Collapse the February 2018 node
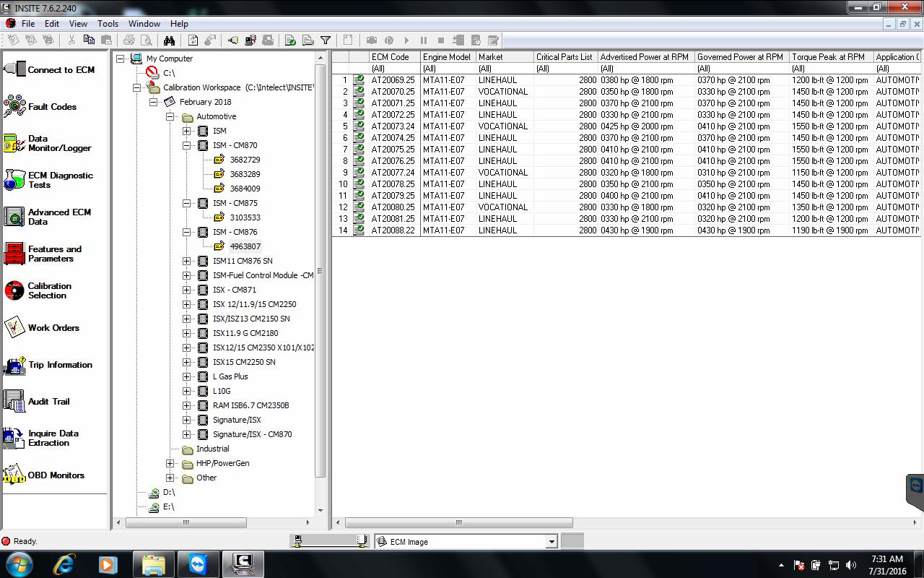The width and height of the screenshot is (924, 578). [153, 102]
